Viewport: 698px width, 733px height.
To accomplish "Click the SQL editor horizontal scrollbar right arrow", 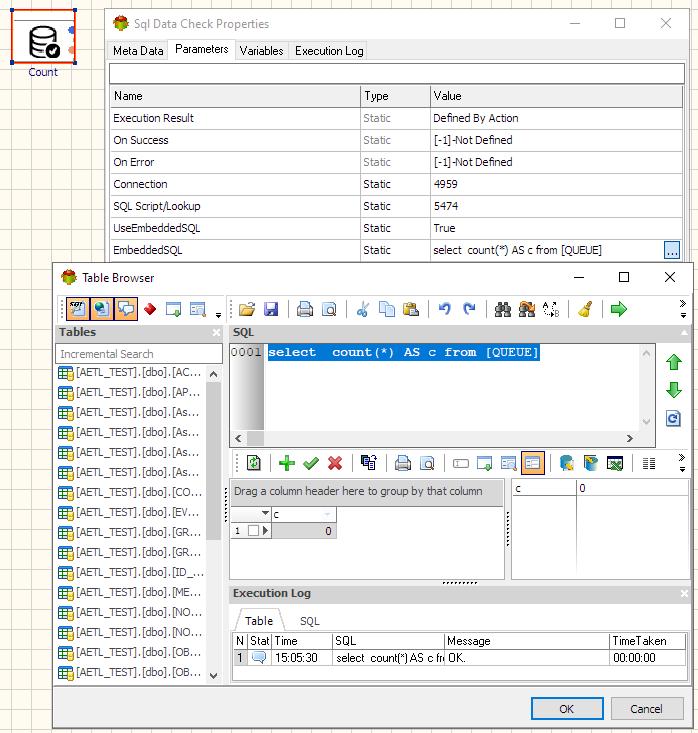I will pos(630,438).
